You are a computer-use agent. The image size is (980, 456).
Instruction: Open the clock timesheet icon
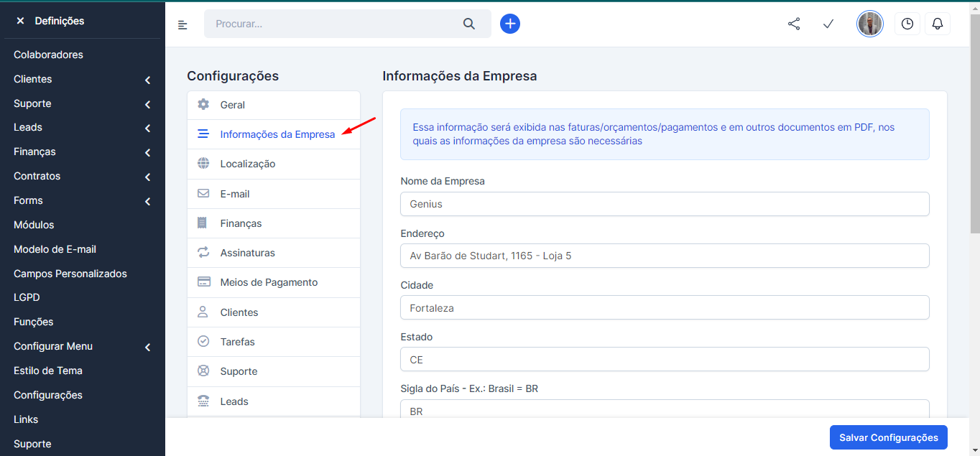tap(907, 24)
